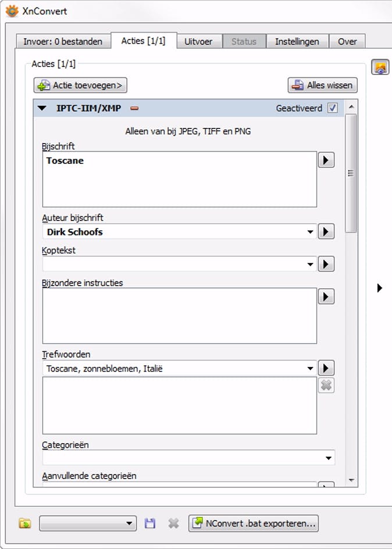Open the Categorieën dropdown
Viewport: 392px width, 549px height.
point(328,458)
